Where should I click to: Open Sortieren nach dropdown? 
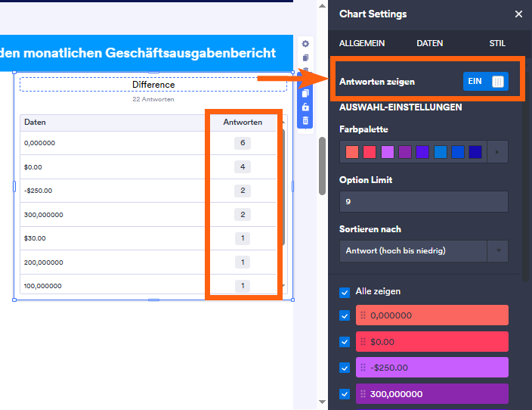[423, 251]
